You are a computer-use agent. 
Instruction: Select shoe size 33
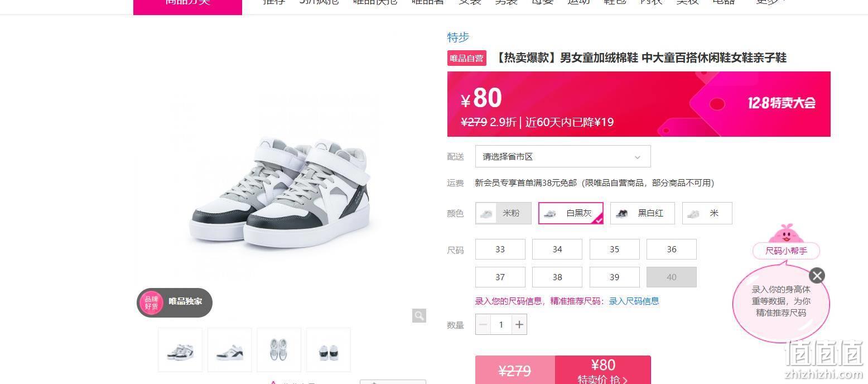point(500,249)
